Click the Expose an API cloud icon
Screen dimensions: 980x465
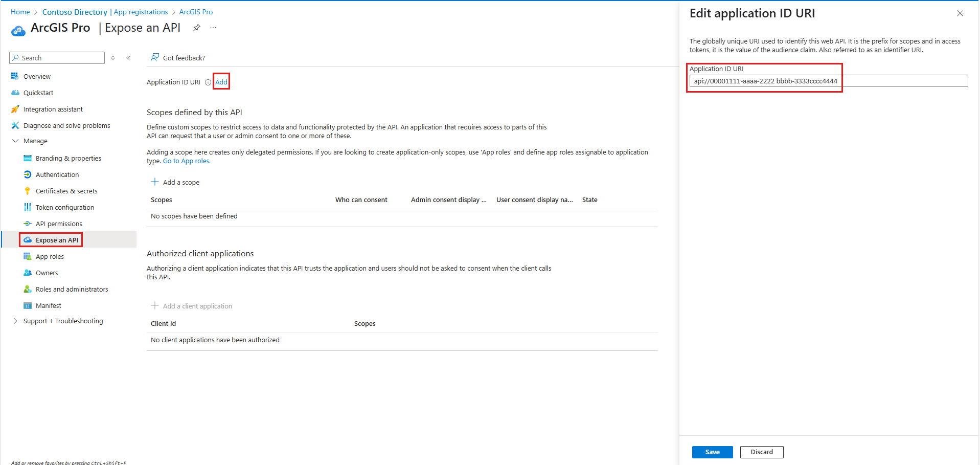click(x=28, y=240)
